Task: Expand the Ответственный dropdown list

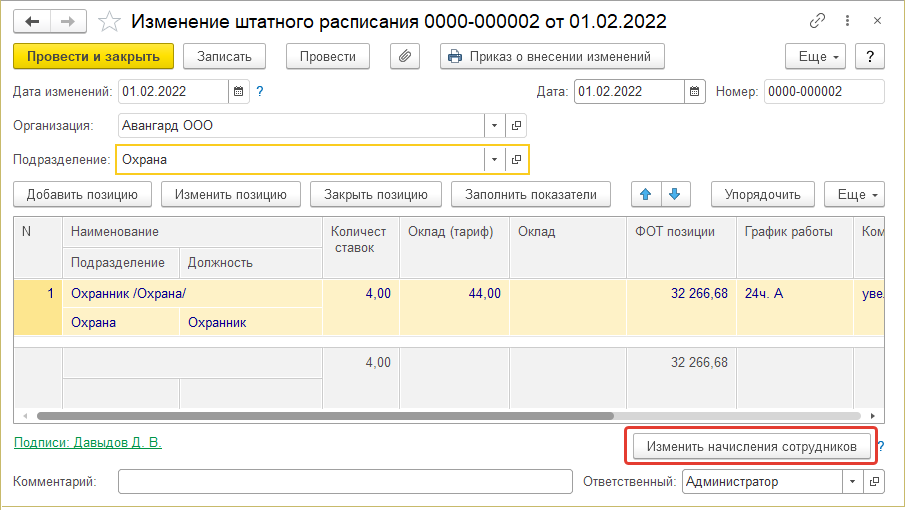Action: click(852, 482)
